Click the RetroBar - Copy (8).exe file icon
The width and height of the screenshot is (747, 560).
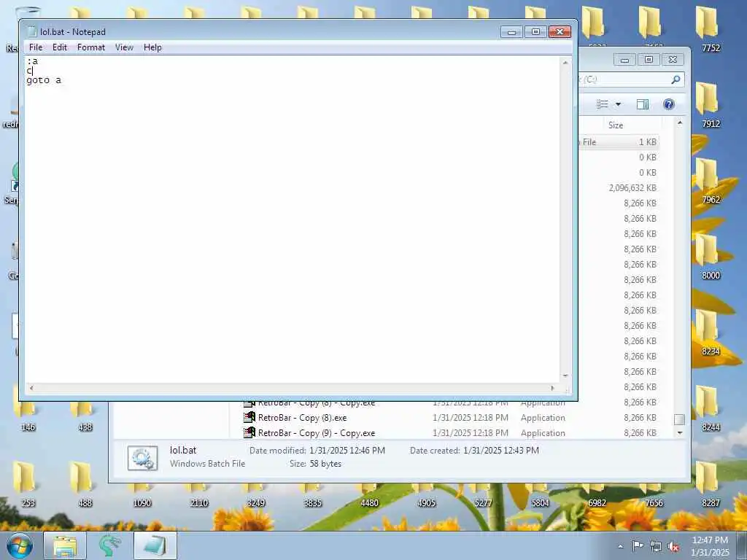(x=249, y=418)
